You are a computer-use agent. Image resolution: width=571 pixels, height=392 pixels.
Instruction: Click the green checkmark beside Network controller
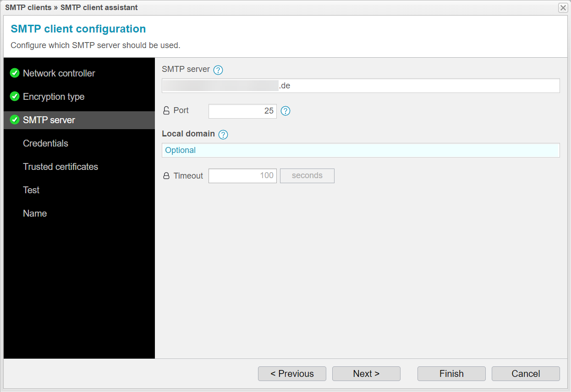click(14, 73)
